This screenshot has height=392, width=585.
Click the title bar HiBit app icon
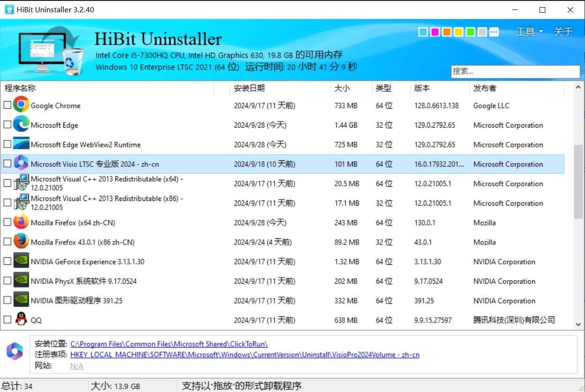coord(9,9)
